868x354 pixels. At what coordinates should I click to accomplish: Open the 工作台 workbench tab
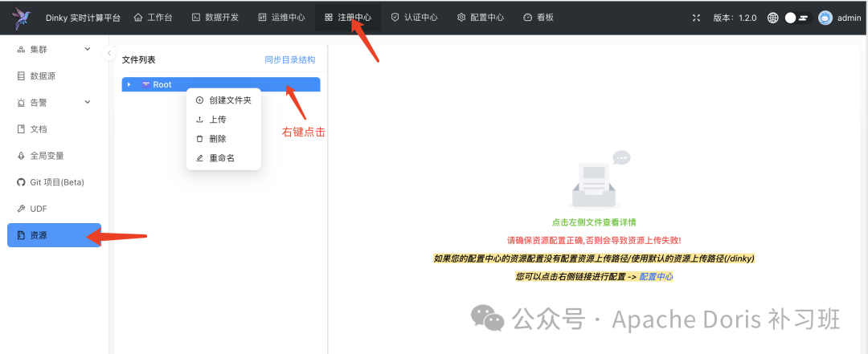click(x=153, y=17)
